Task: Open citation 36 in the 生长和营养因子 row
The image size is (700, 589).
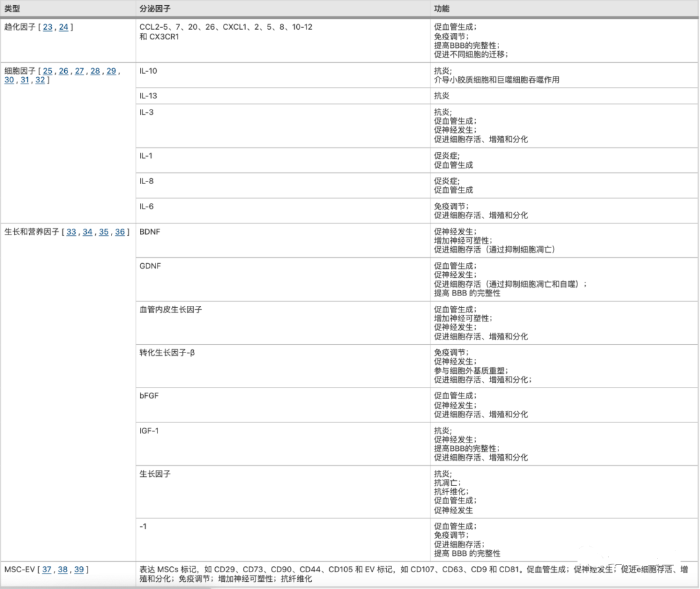Action: point(120,232)
